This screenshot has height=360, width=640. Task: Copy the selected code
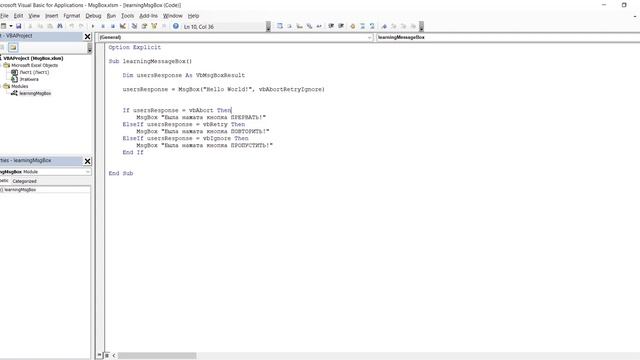[40, 26]
